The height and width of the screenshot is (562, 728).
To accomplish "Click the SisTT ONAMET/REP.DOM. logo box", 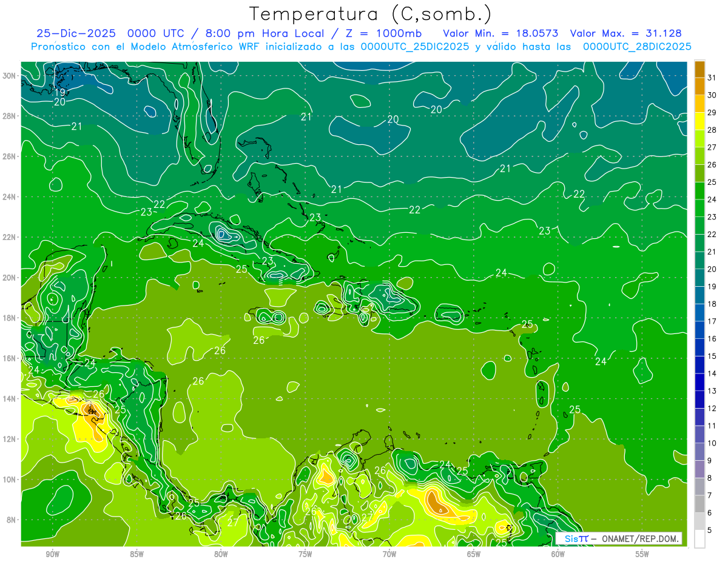I will (x=619, y=538).
